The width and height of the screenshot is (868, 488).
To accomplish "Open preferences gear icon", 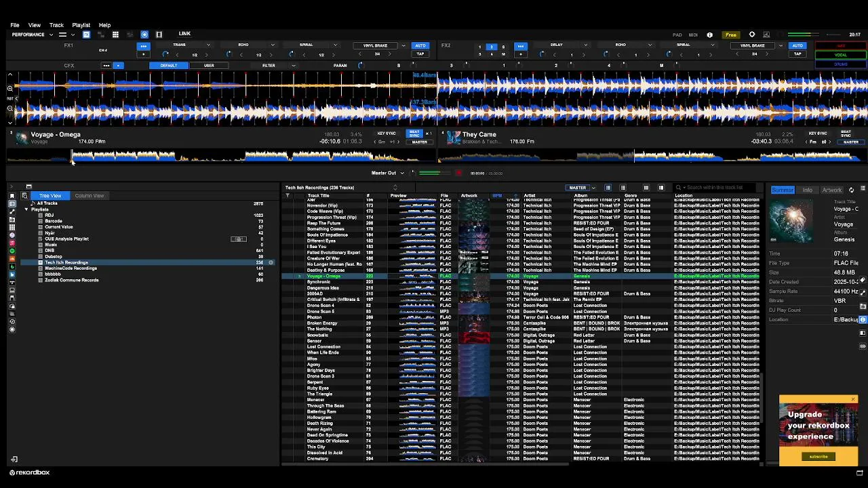I will [x=751, y=35].
